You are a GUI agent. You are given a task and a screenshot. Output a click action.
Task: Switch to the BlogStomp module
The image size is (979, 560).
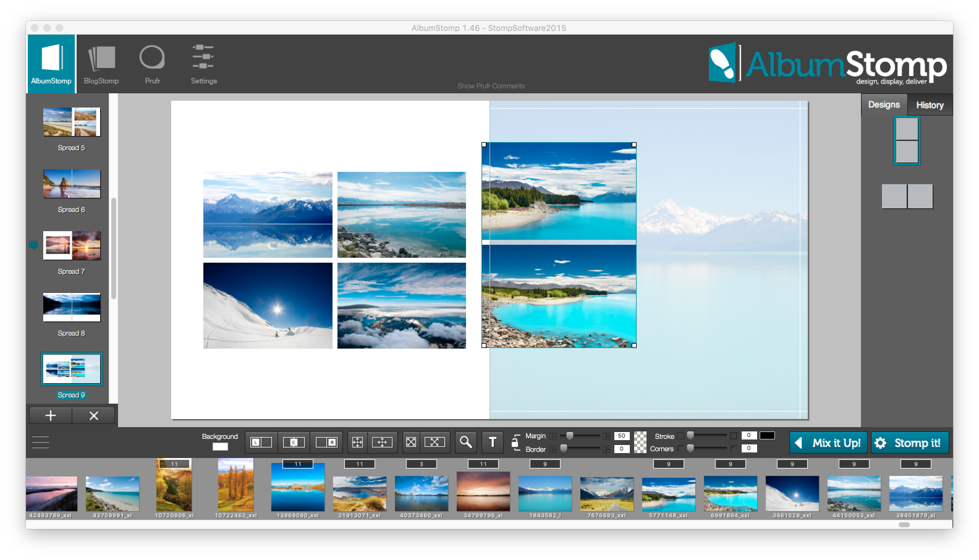pyautogui.click(x=101, y=64)
